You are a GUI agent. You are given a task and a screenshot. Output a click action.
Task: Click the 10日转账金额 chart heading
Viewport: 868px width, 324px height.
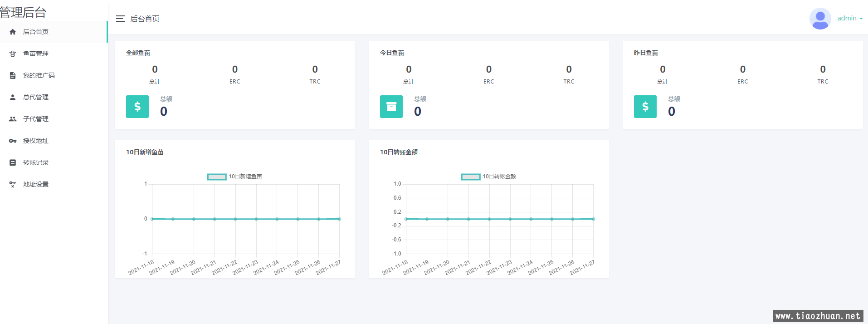coord(399,152)
